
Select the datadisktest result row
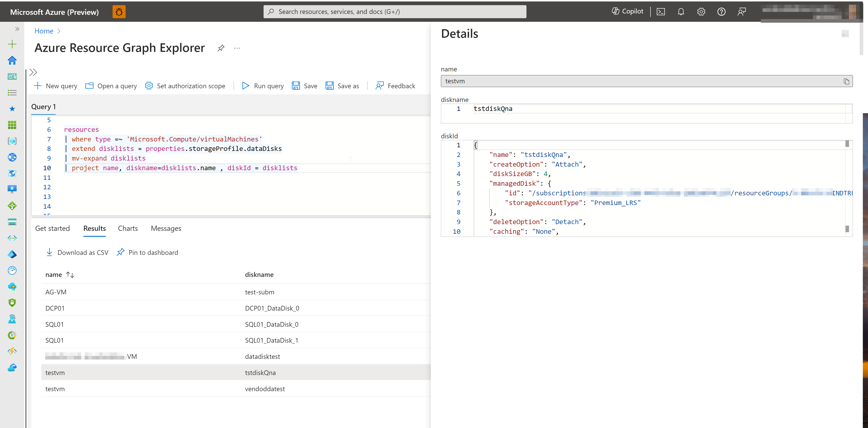coord(236,357)
